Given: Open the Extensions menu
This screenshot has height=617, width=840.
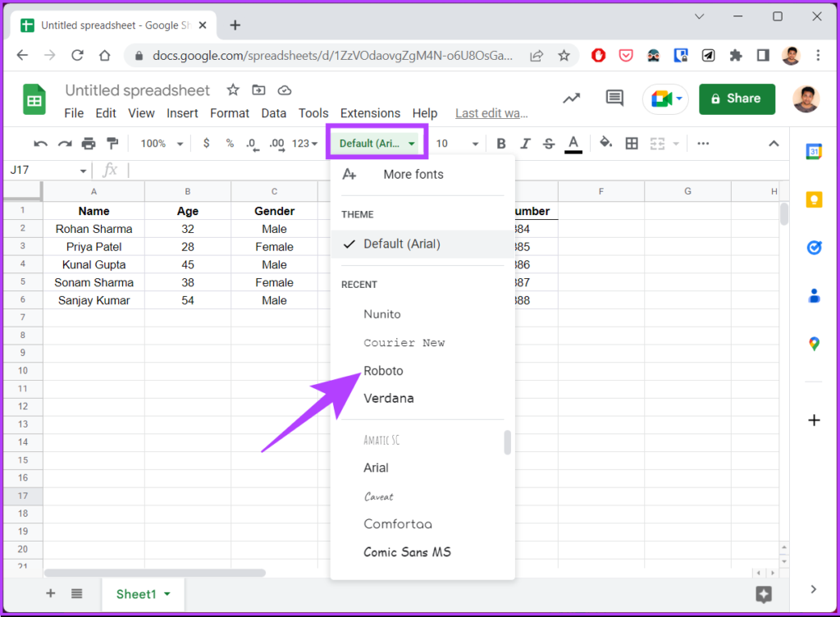Looking at the screenshot, I should click(x=370, y=113).
